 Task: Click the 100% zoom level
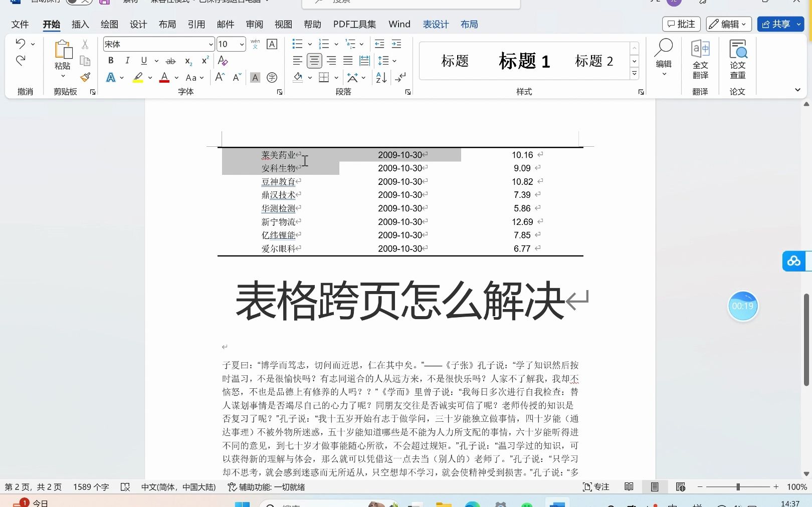[797, 486]
